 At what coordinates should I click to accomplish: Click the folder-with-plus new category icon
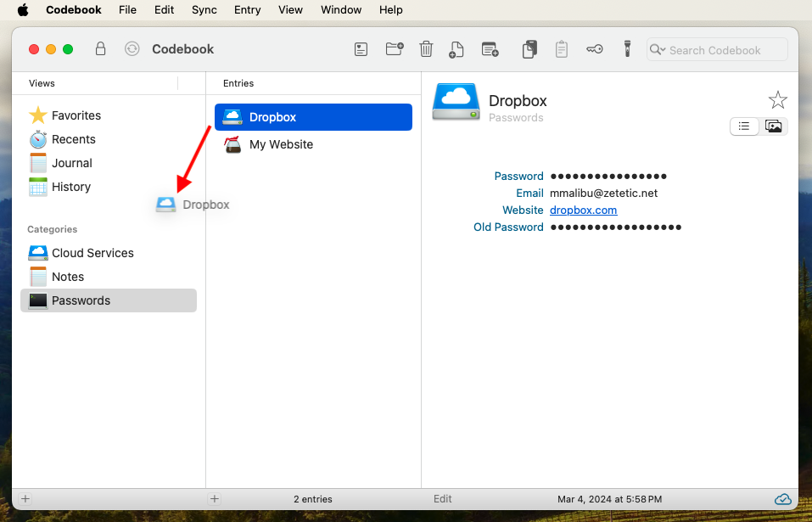click(x=395, y=49)
